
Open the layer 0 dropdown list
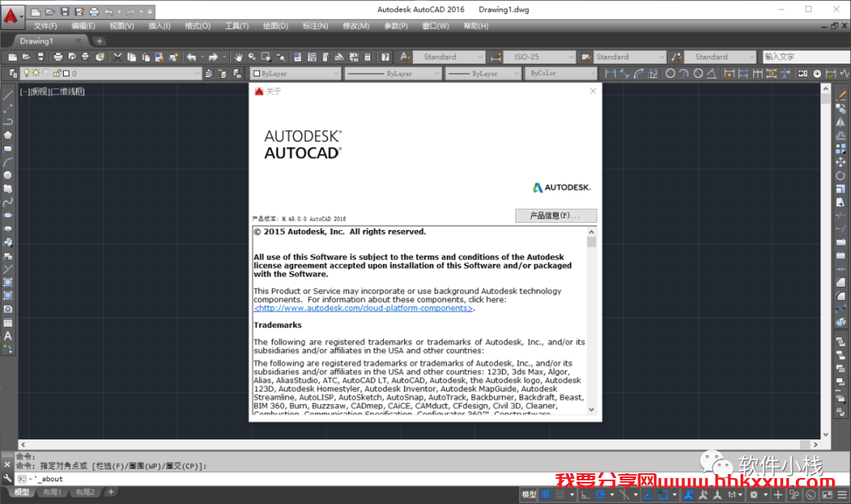198,73
